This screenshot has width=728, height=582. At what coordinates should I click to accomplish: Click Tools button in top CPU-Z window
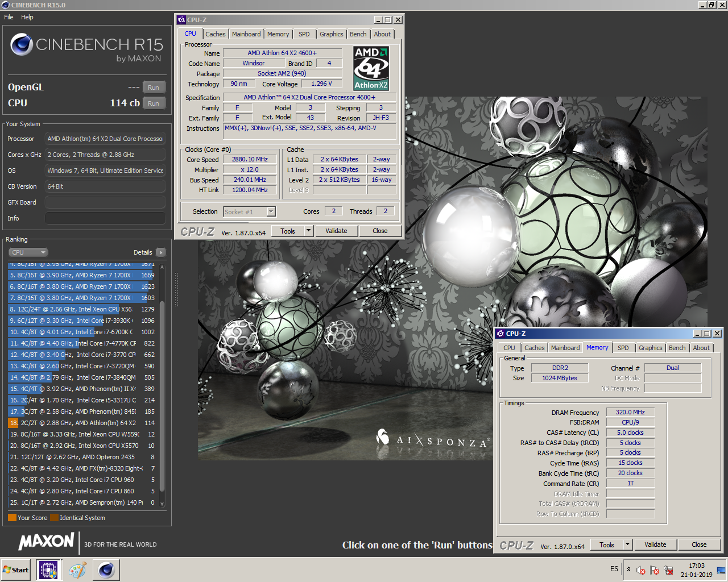(x=288, y=231)
